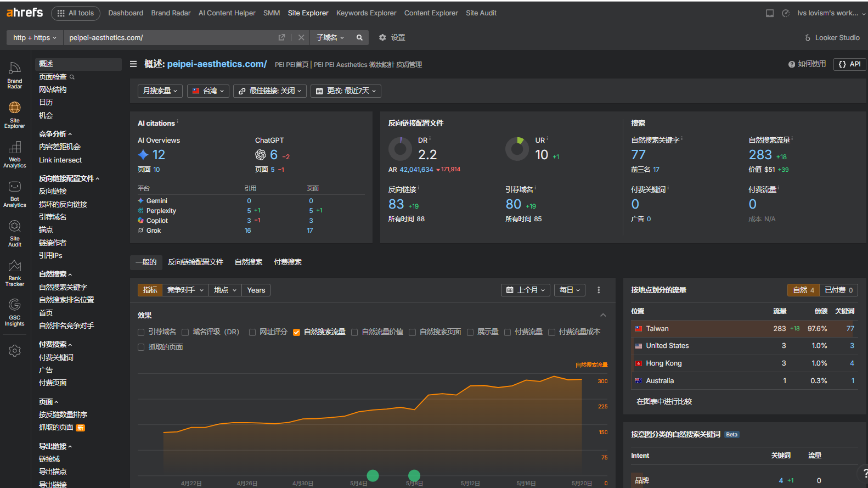
Task: Select the Years chart button
Action: (256, 290)
